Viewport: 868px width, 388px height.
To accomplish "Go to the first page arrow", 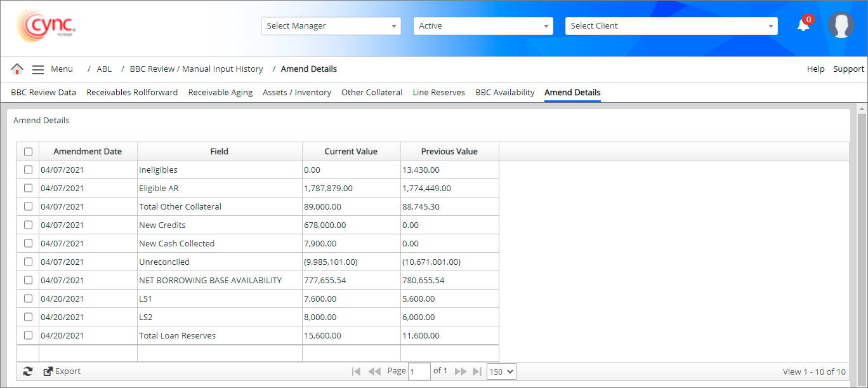I will 356,371.
